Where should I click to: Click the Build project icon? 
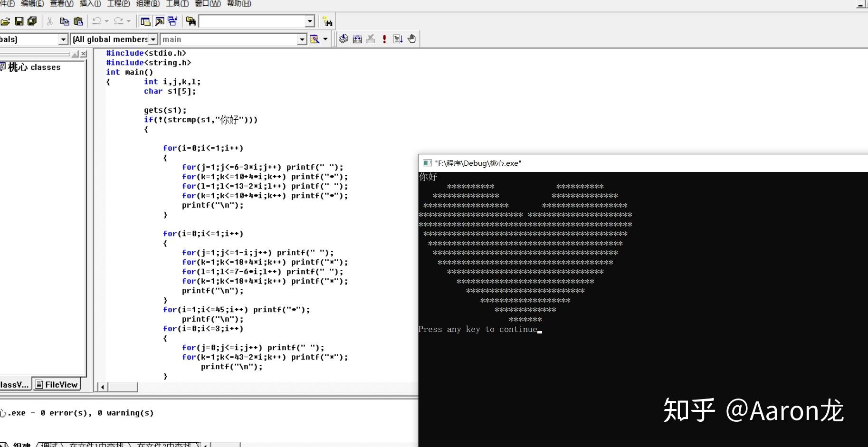(357, 39)
